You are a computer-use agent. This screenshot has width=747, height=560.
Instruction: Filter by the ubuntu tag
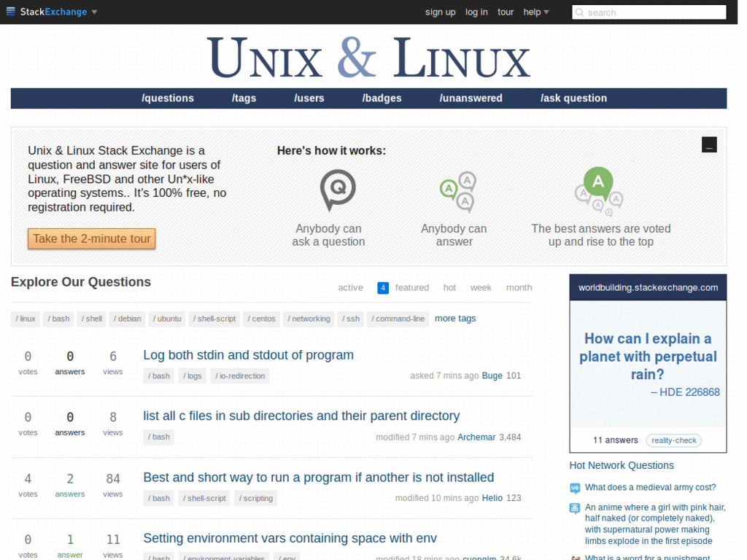(167, 319)
